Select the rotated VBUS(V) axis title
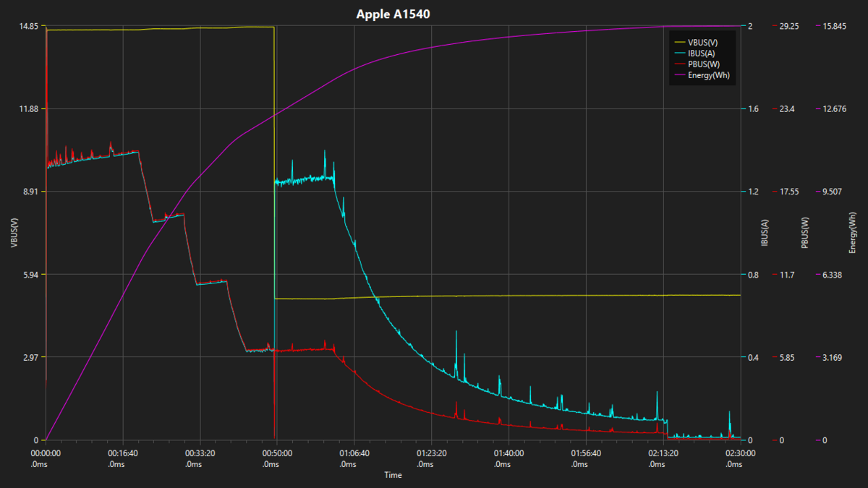 (x=13, y=233)
